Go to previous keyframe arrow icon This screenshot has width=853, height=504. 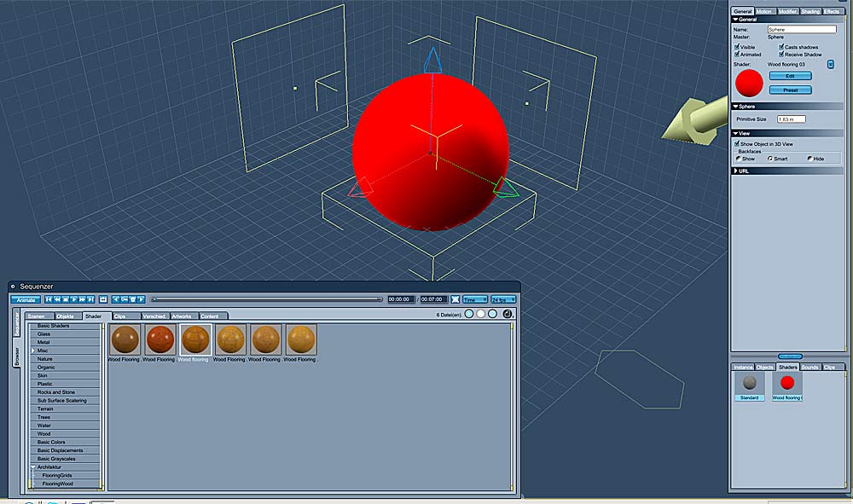click(x=115, y=299)
